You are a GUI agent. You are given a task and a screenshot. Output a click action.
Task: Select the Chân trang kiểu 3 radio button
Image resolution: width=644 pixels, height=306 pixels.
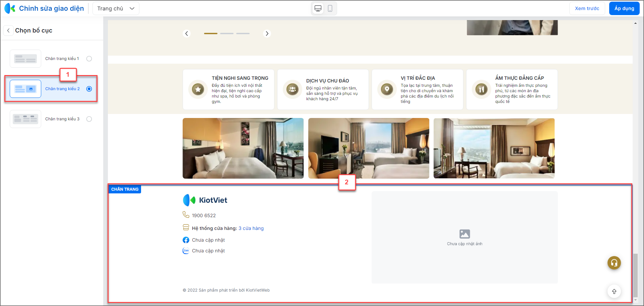tap(89, 119)
